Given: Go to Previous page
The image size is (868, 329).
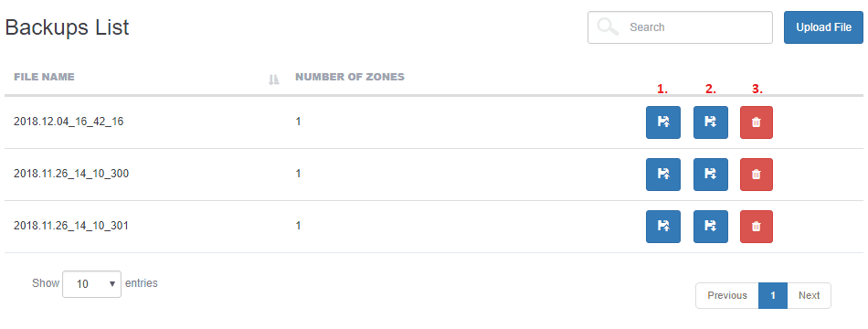Looking at the screenshot, I should coord(727,295).
